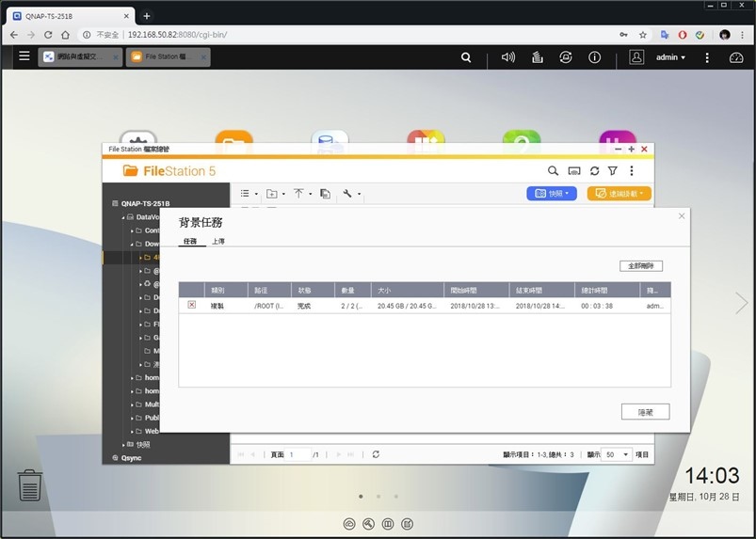Click the 00 : 03 : 38 total time cell

[597, 306]
